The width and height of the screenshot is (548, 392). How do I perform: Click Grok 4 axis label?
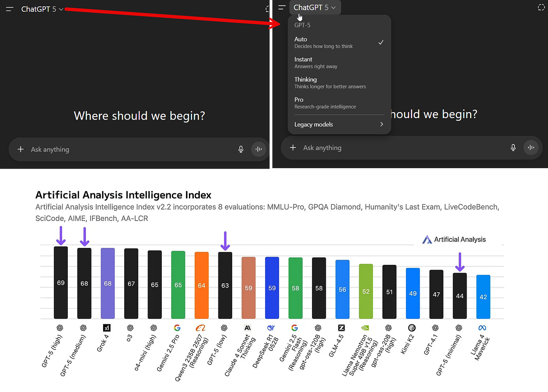point(103,343)
